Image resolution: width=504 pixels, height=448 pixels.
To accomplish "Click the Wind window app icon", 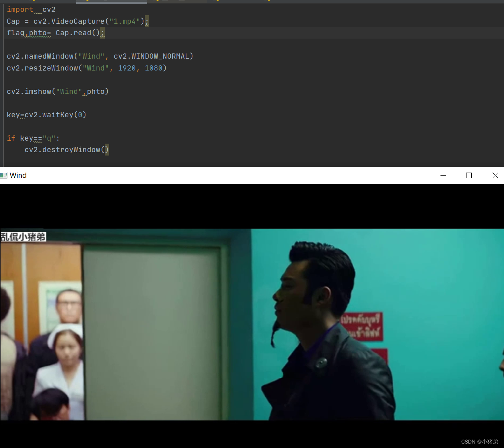I will (3, 175).
